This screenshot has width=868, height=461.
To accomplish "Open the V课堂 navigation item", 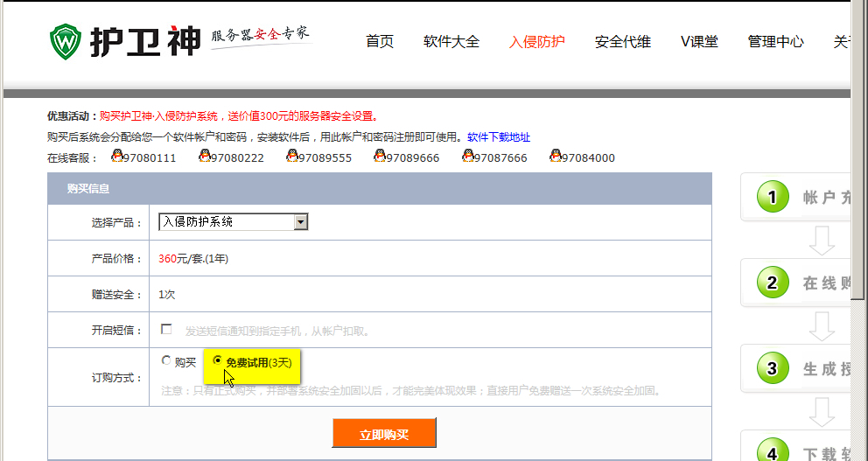I will 699,41.
